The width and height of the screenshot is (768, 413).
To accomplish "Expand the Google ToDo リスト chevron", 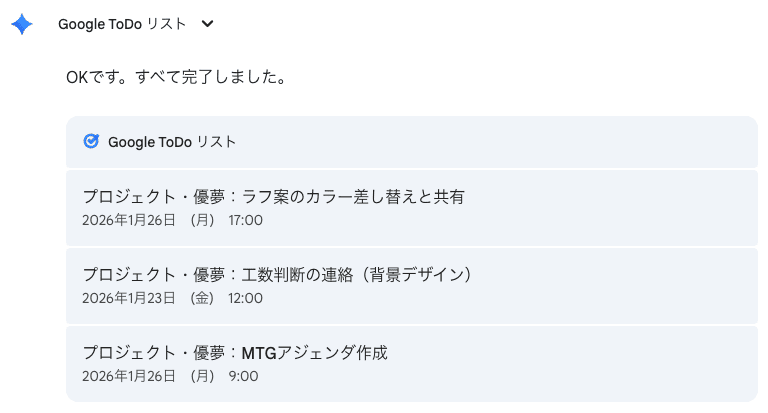I will [x=207, y=25].
